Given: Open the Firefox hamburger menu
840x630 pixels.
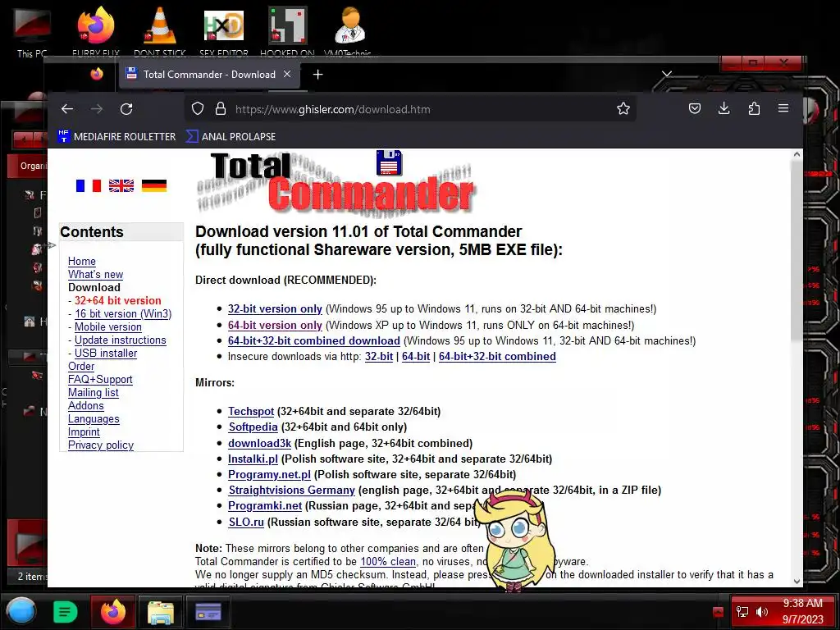Looking at the screenshot, I should pyautogui.click(x=783, y=109).
